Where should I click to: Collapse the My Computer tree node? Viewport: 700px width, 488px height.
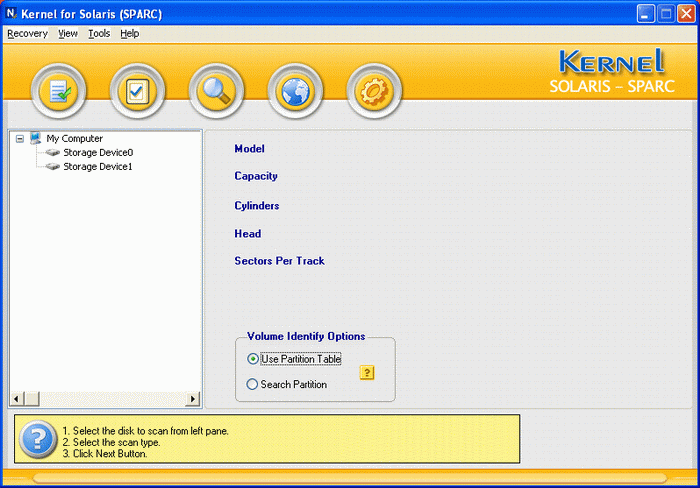click(20, 139)
